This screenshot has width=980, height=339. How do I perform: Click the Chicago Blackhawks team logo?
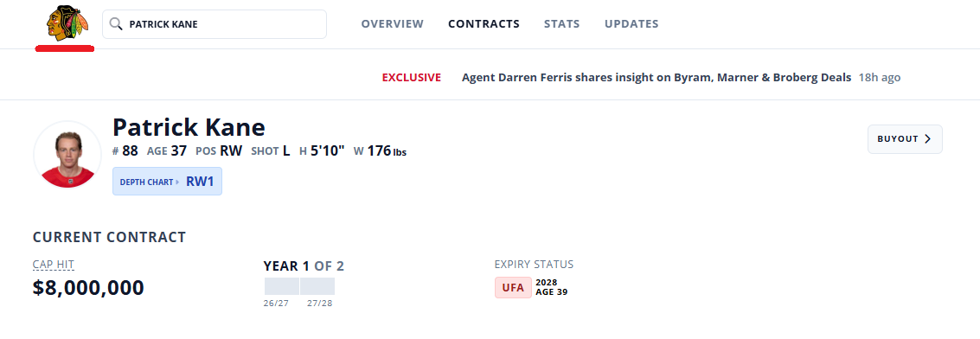coord(64,23)
